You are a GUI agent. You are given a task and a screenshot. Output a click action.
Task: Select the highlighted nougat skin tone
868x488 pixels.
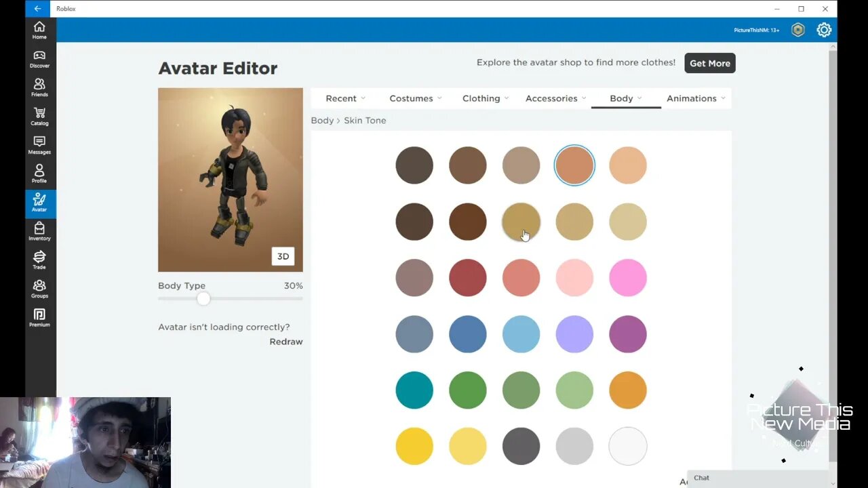tap(574, 165)
